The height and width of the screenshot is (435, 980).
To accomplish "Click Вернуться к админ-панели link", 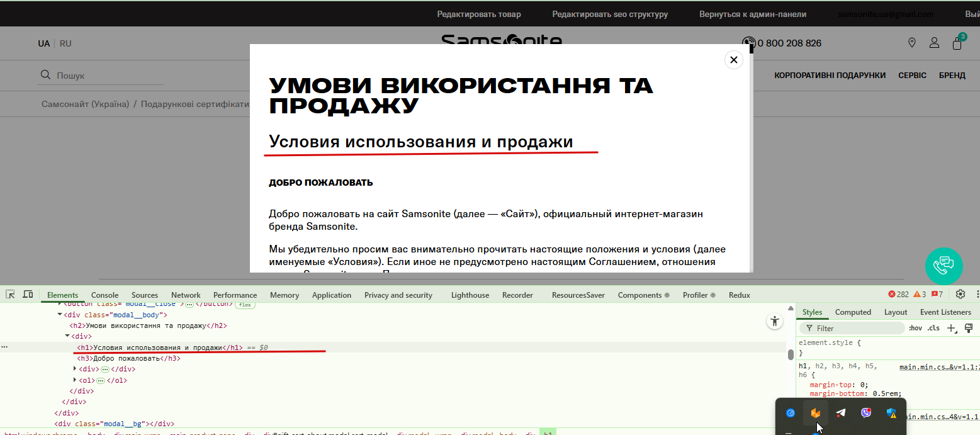I will 753,14.
